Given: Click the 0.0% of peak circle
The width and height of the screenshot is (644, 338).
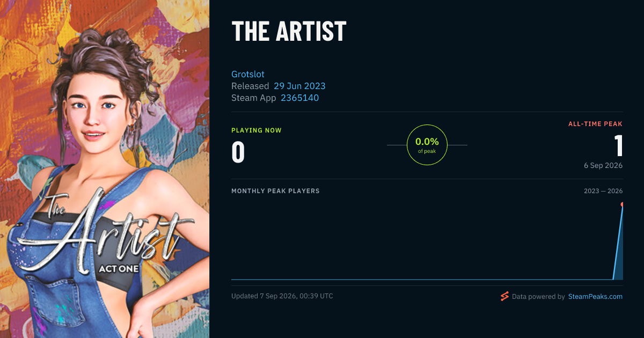Looking at the screenshot, I should 427,145.
